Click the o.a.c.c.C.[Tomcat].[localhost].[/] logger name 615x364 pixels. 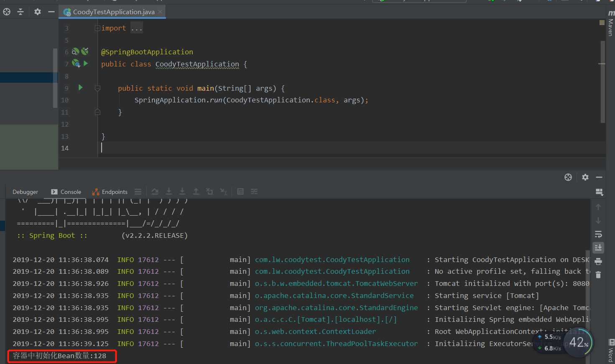click(x=326, y=319)
